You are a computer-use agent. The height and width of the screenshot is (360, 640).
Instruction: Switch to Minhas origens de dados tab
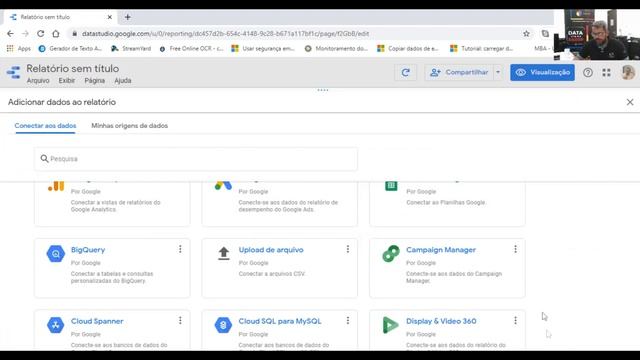point(129,126)
